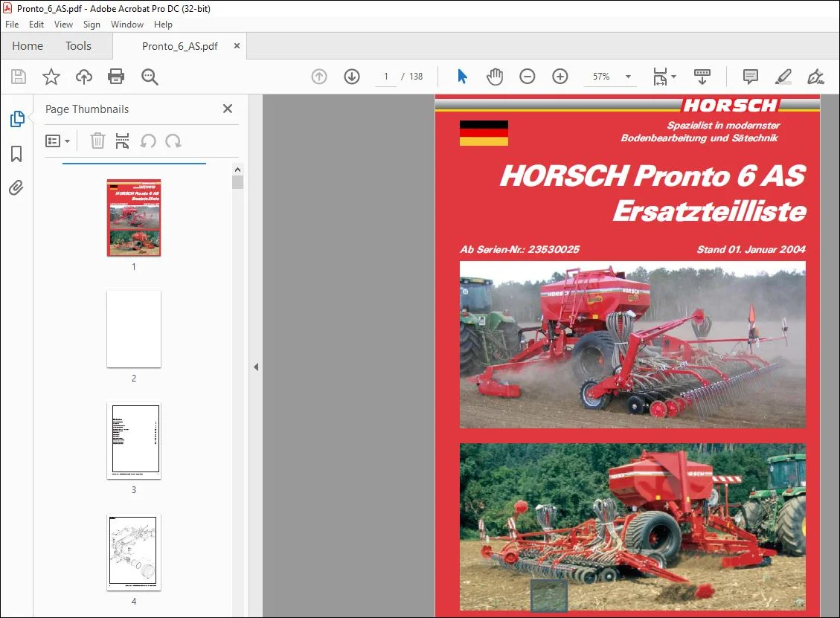Screen dimensions: 840x618
Task: Select the highlight text pen tool
Action: pyautogui.click(x=783, y=77)
